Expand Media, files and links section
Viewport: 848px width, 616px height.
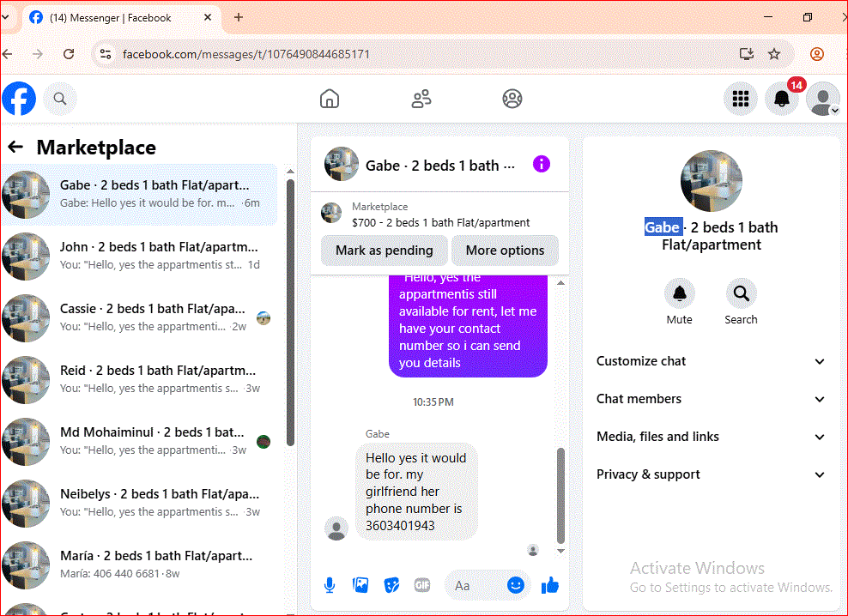coord(712,437)
